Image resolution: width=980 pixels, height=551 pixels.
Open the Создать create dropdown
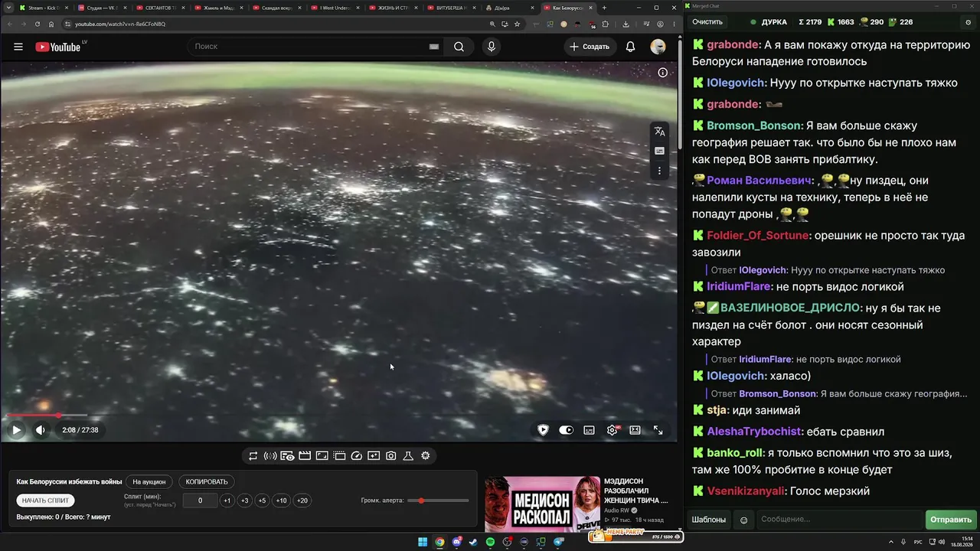tap(589, 47)
